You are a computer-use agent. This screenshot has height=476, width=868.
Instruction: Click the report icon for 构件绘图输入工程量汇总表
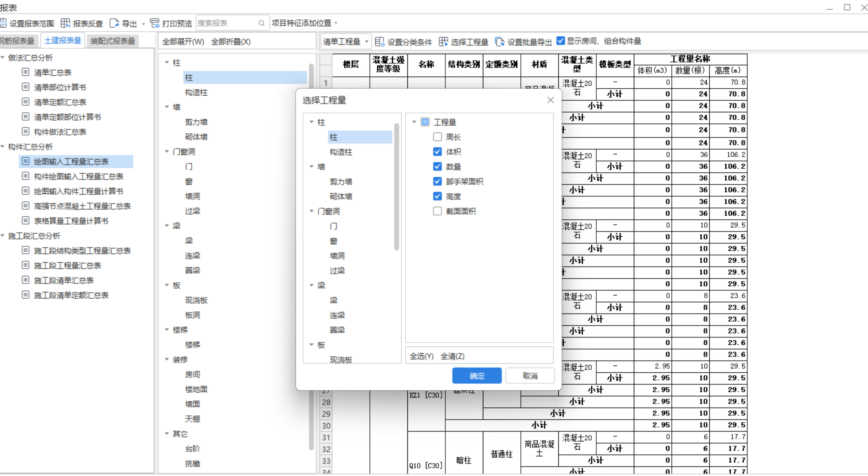point(26,176)
